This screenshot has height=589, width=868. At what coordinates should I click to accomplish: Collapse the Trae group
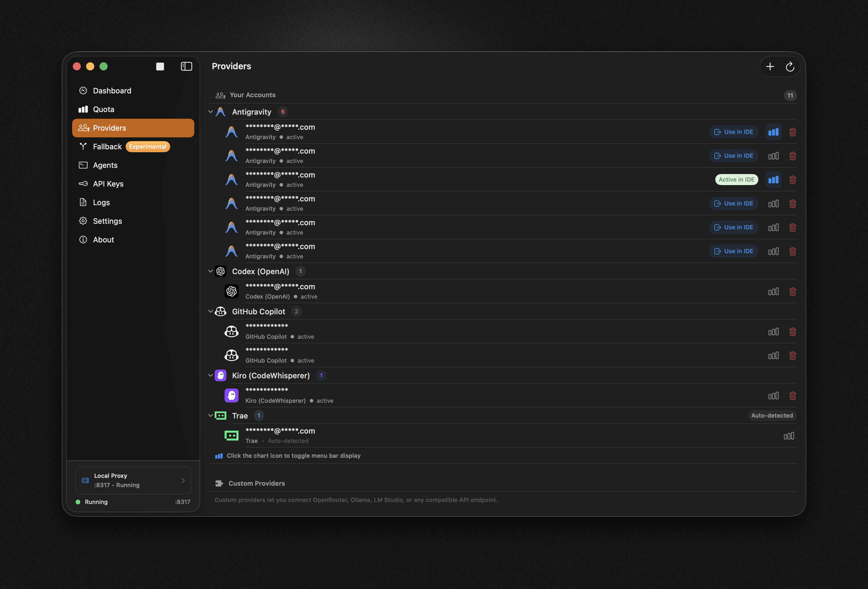(211, 416)
